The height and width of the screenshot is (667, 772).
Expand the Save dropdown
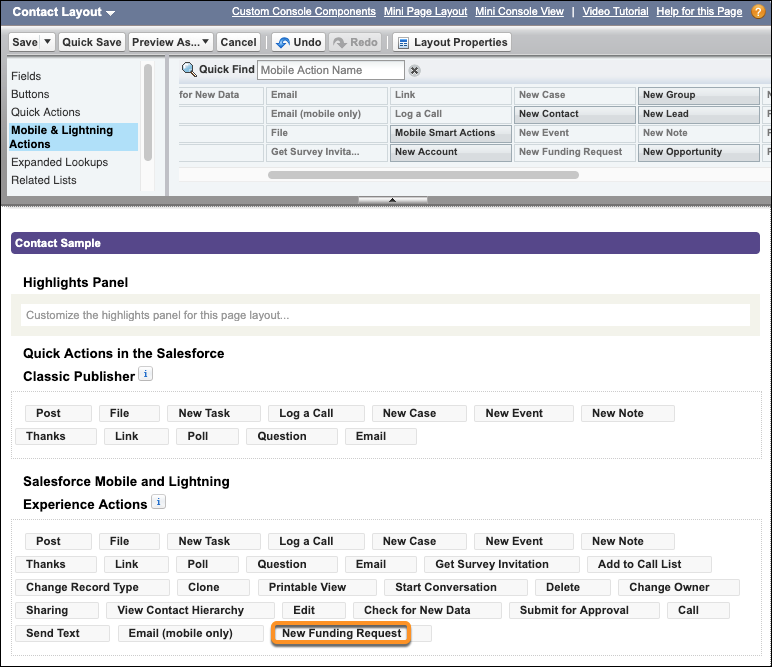(x=46, y=43)
